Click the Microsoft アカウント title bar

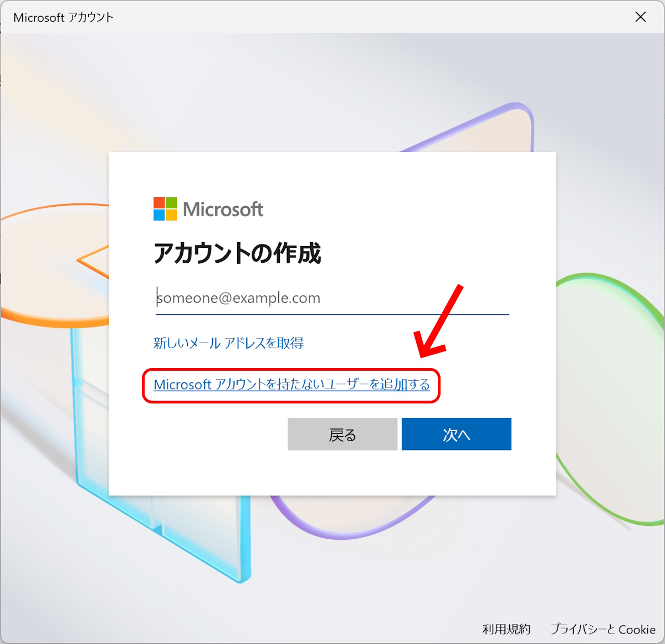62,17
